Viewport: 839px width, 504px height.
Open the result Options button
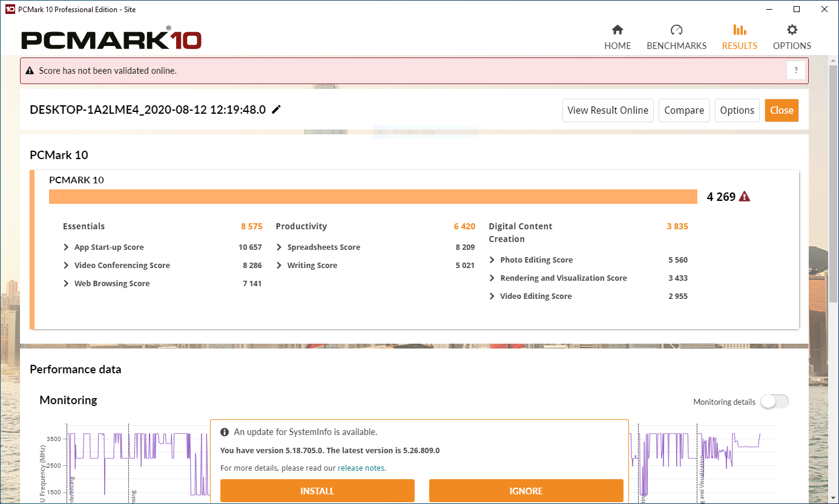point(737,110)
